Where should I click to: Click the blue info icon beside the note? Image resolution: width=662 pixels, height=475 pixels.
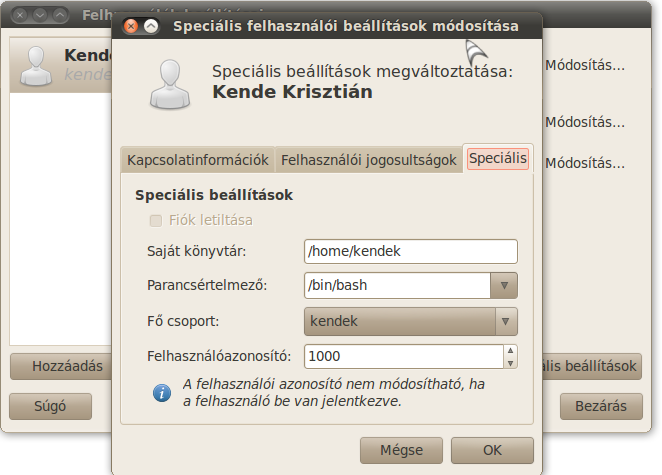click(162, 393)
